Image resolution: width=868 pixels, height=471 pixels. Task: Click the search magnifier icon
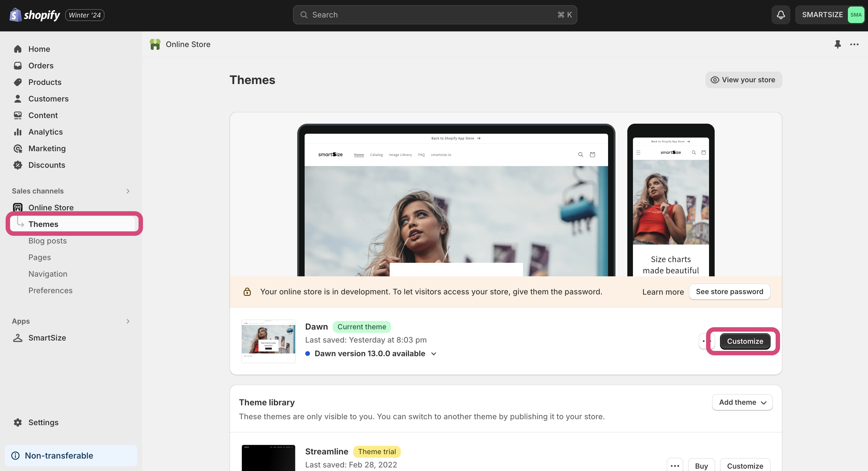[x=304, y=15]
